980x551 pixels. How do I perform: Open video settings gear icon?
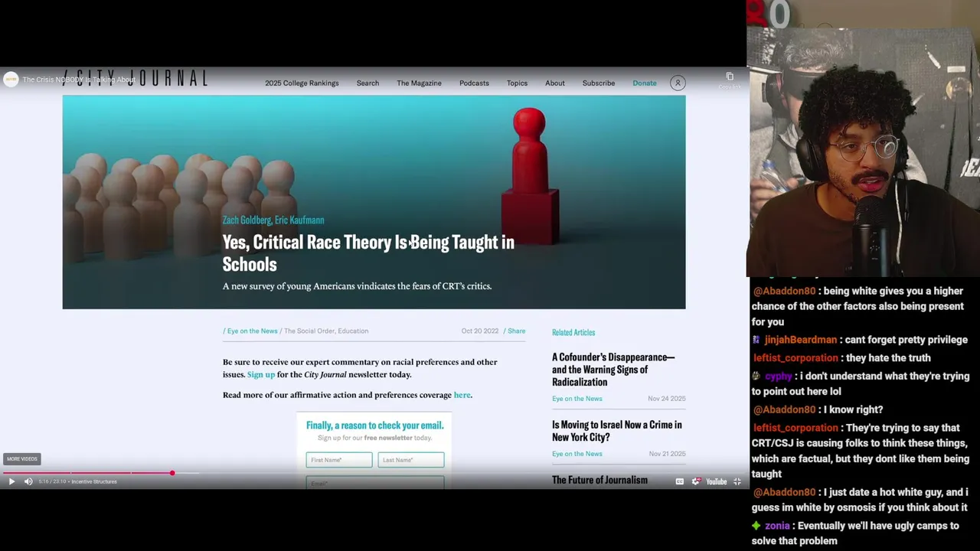(x=696, y=481)
